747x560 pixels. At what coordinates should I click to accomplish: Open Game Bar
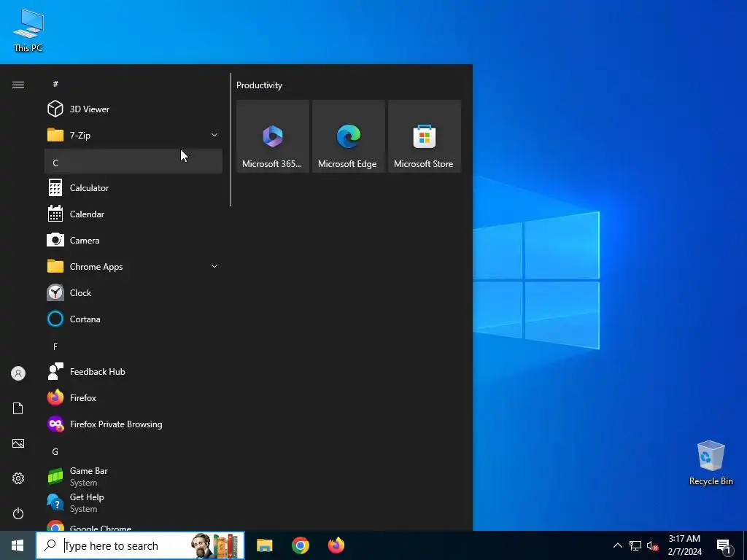133,476
